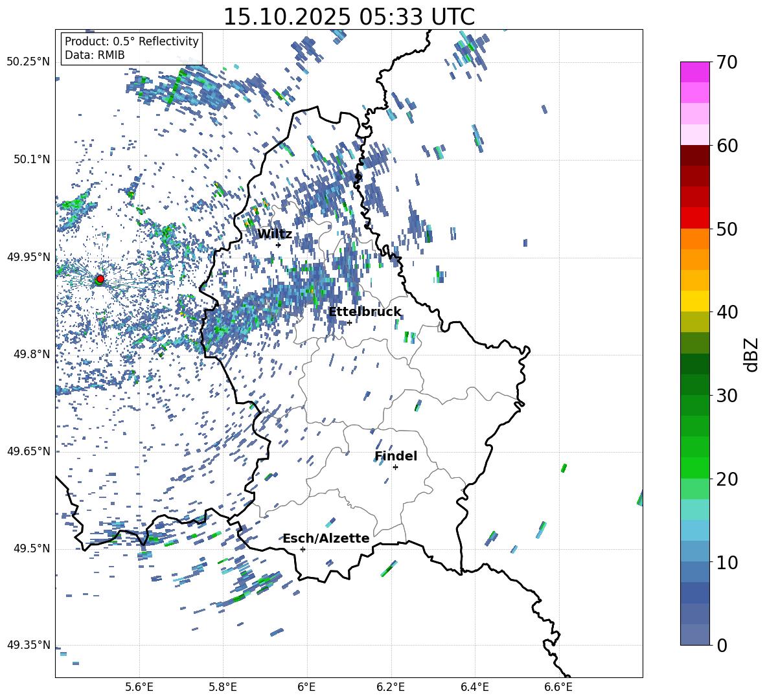The width and height of the screenshot is (767, 700).
Task: Click the bright green colorbar segment above 20
Action: 695,468
